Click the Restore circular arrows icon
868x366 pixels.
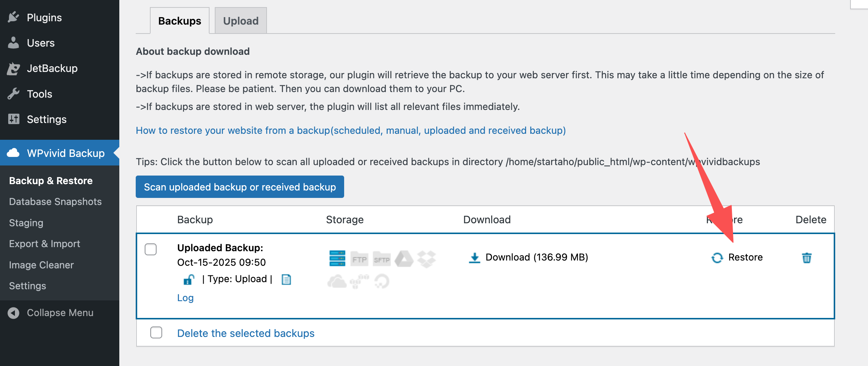pos(717,258)
